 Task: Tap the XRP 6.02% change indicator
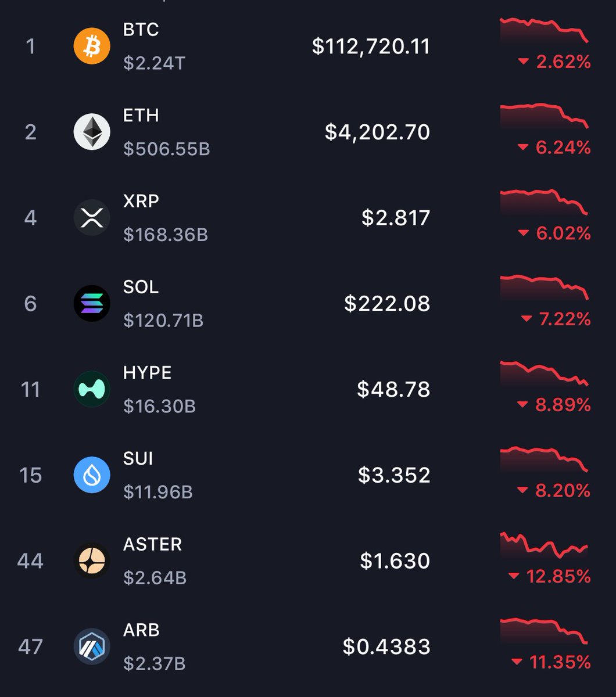point(554,233)
